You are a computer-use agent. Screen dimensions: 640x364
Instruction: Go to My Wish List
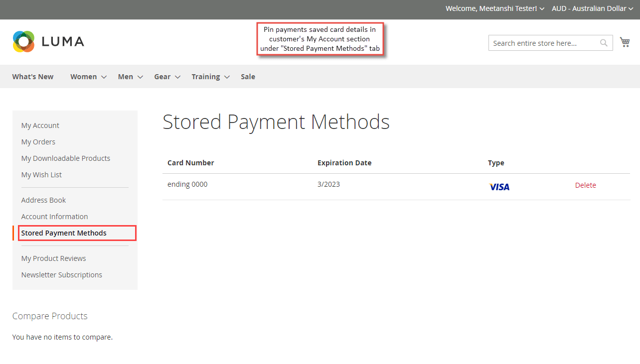(x=41, y=174)
